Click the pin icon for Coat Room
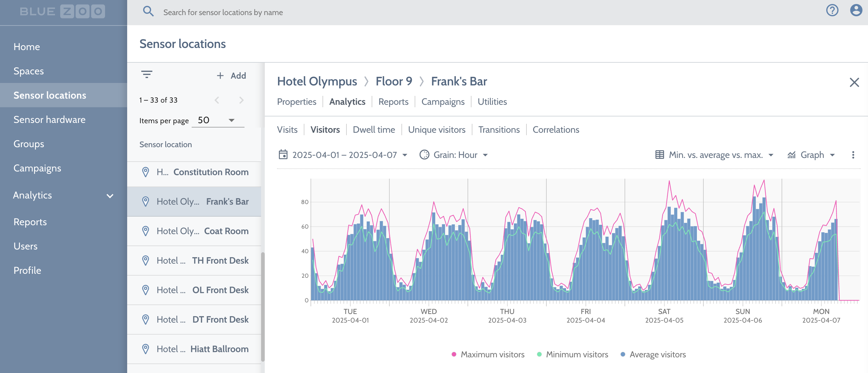Image resolution: width=868 pixels, height=373 pixels. coord(146,231)
